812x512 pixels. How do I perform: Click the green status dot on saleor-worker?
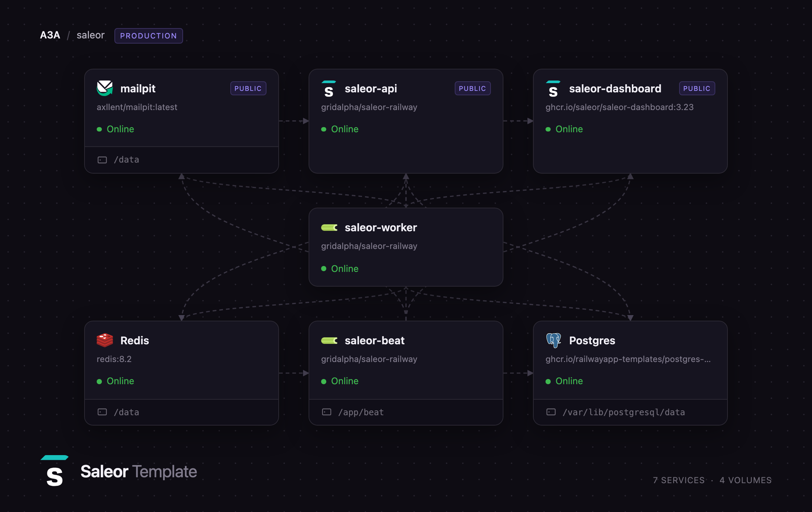324,269
